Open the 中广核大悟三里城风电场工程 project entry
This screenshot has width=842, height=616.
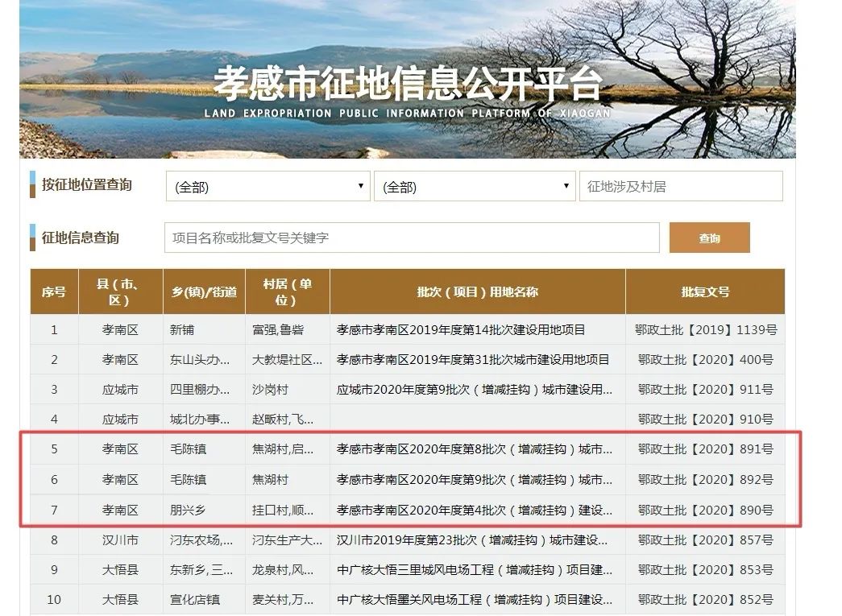(474, 570)
